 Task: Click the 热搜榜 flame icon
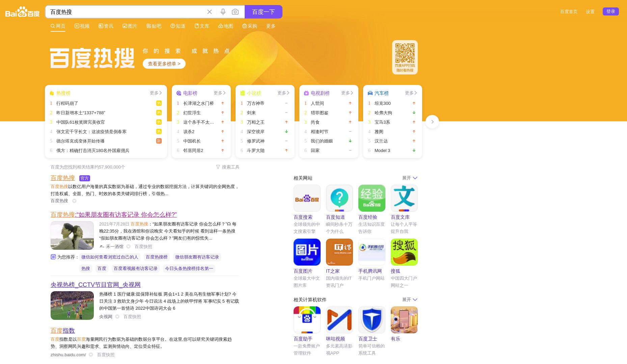pos(52,93)
